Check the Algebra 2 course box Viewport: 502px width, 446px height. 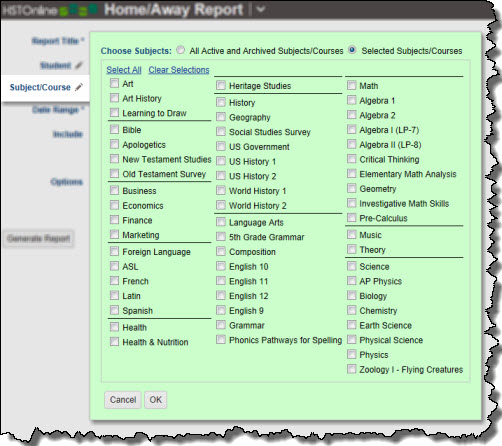click(x=352, y=115)
